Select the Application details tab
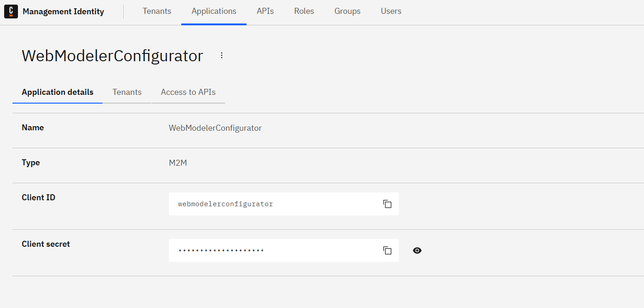This screenshot has width=644, height=308. click(x=57, y=92)
